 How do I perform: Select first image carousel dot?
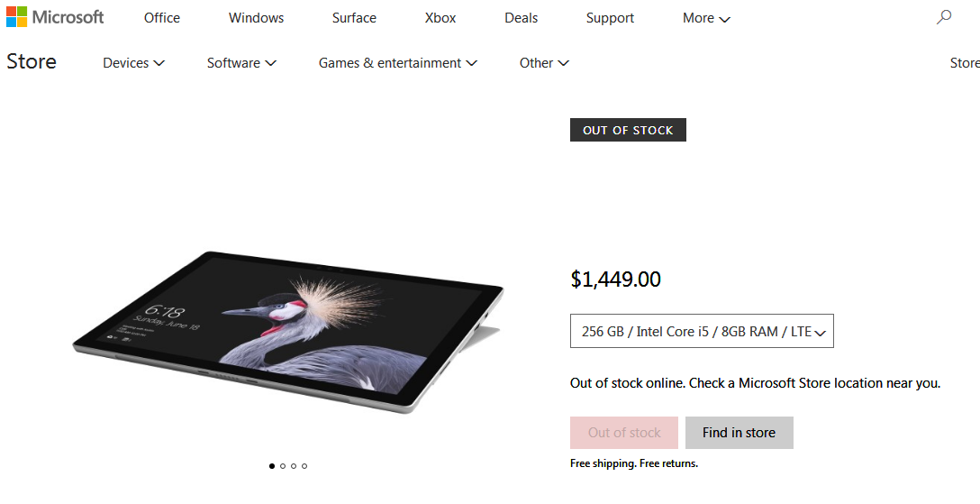point(272,466)
